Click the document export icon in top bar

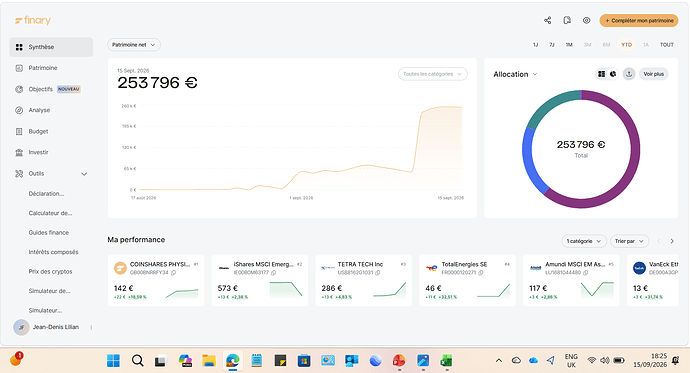point(567,20)
